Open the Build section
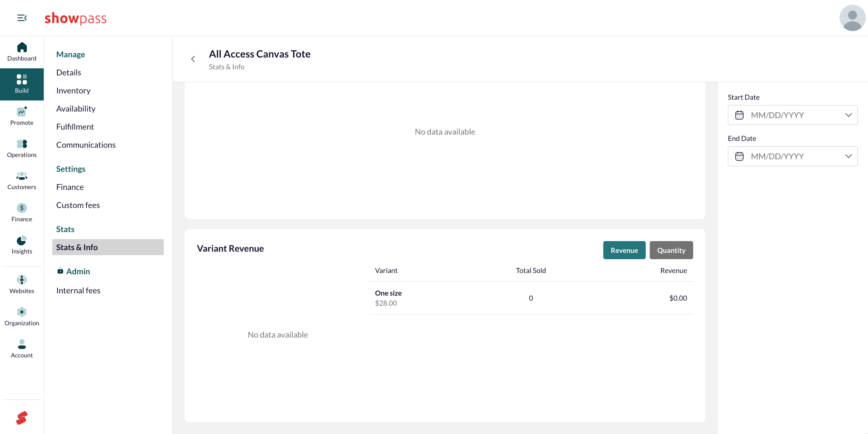The height and width of the screenshot is (434, 868). (x=22, y=84)
